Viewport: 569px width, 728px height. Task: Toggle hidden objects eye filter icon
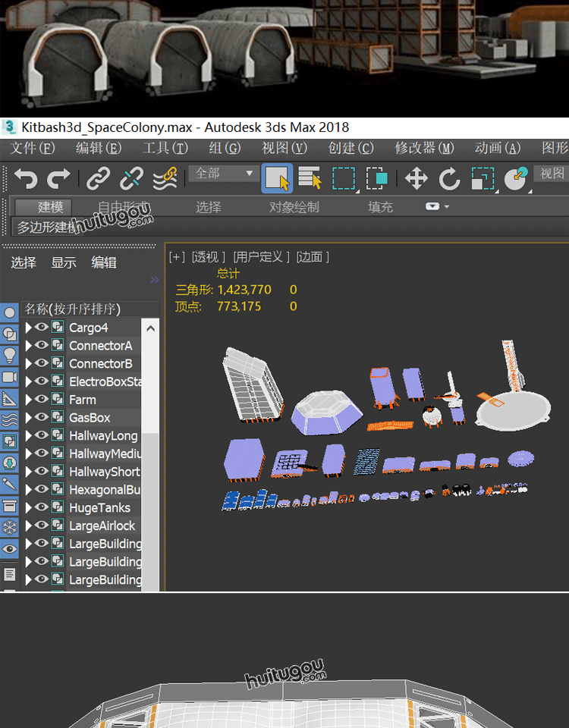[x=9, y=549]
